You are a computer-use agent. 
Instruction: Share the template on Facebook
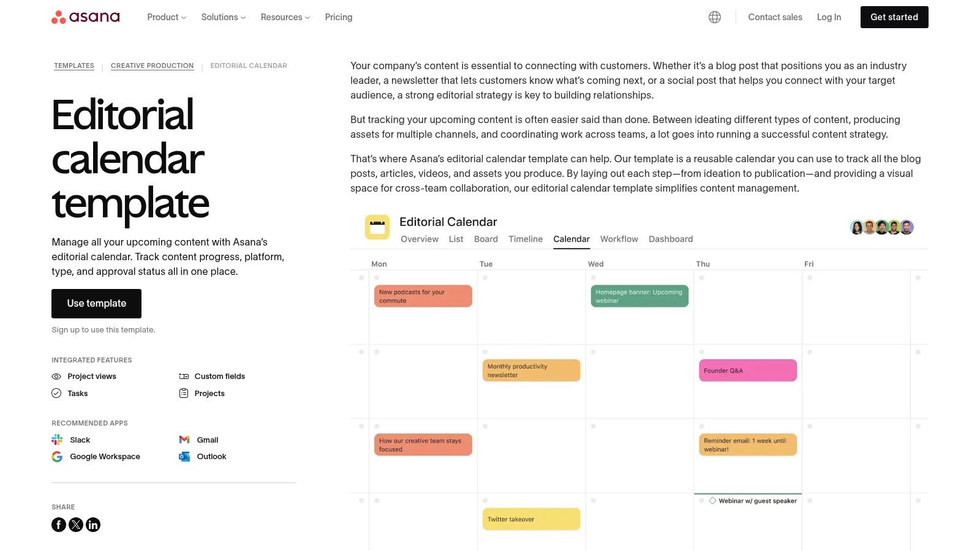[x=59, y=525]
